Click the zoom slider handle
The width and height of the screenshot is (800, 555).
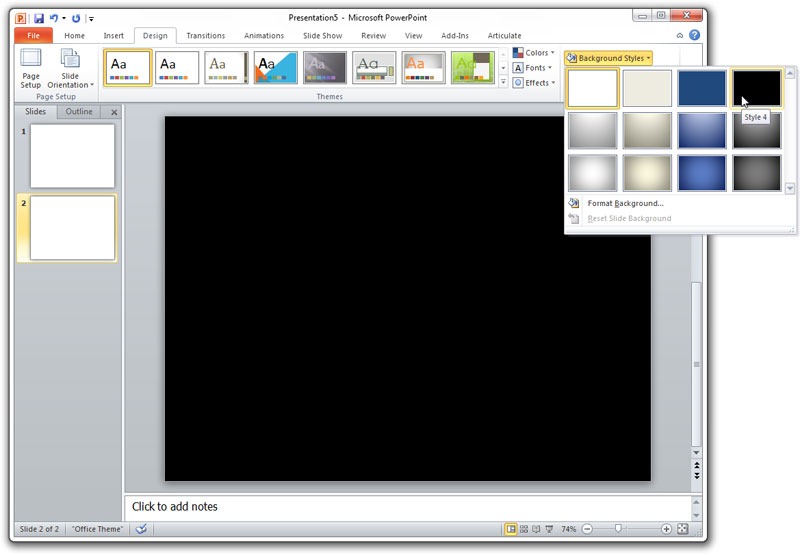point(618,529)
